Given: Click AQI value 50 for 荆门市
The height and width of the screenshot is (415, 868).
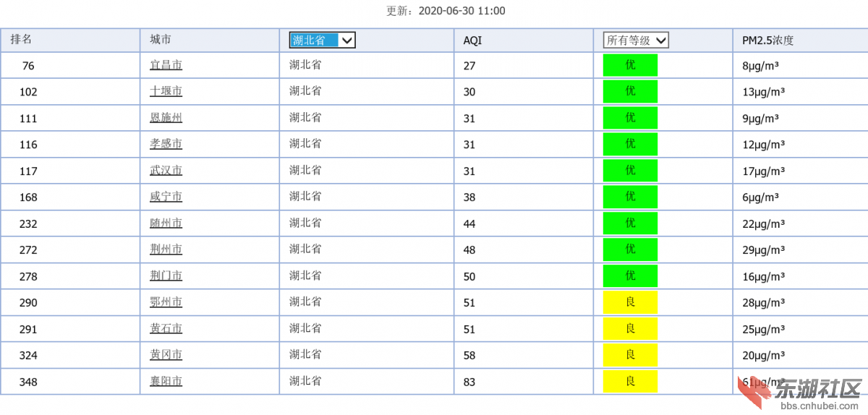Looking at the screenshot, I should 469,277.
